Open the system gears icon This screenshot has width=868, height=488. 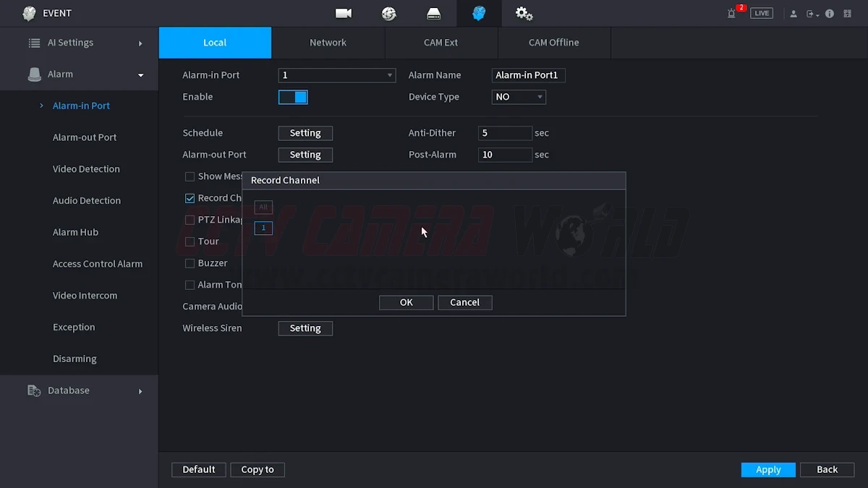click(x=524, y=14)
